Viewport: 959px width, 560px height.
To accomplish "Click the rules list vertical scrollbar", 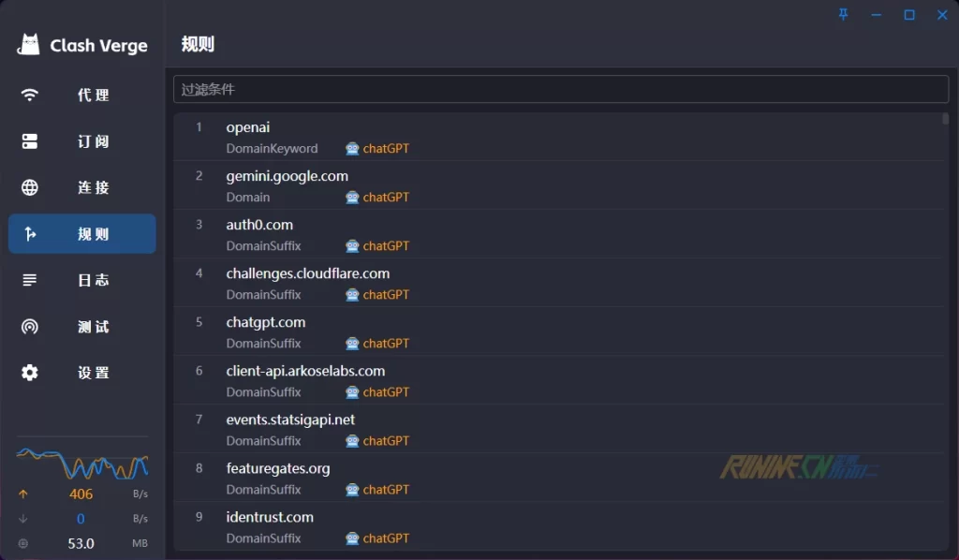I will point(945,119).
